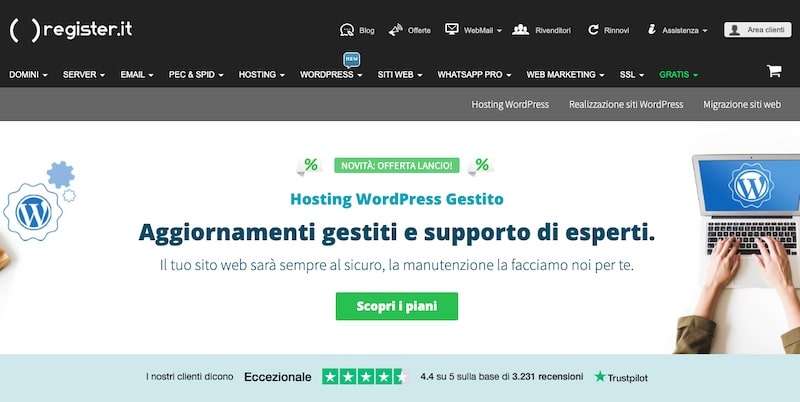This screenshot has width=800, height=402.
Task: Click the 3.231 recensioni text
Action: point(547,376)
